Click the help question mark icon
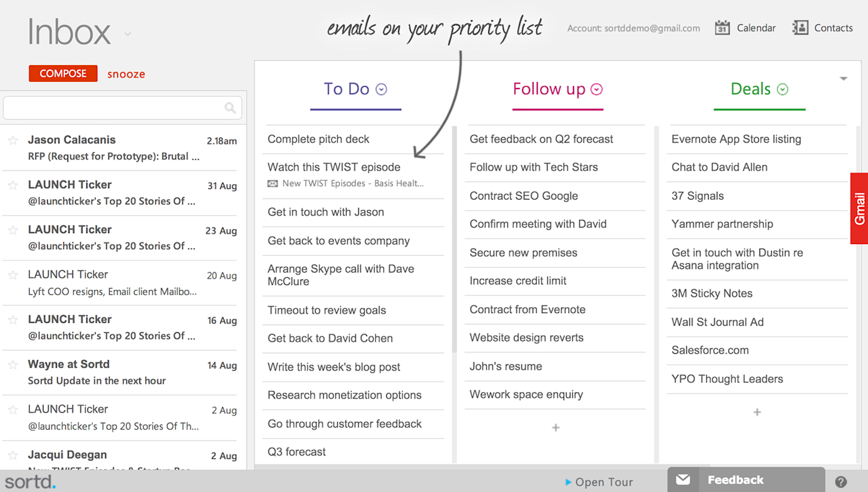 click(841, 481)
